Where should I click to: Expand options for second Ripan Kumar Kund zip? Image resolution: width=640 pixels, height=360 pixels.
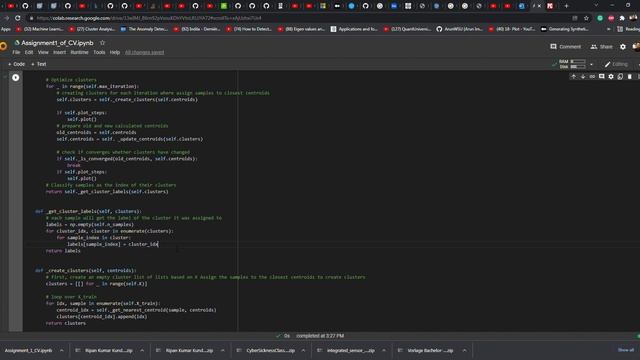point(222,350)
